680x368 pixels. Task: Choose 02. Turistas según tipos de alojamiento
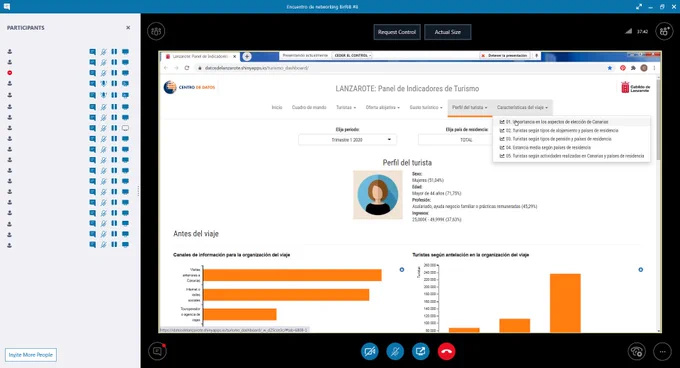tap(571, 130)
